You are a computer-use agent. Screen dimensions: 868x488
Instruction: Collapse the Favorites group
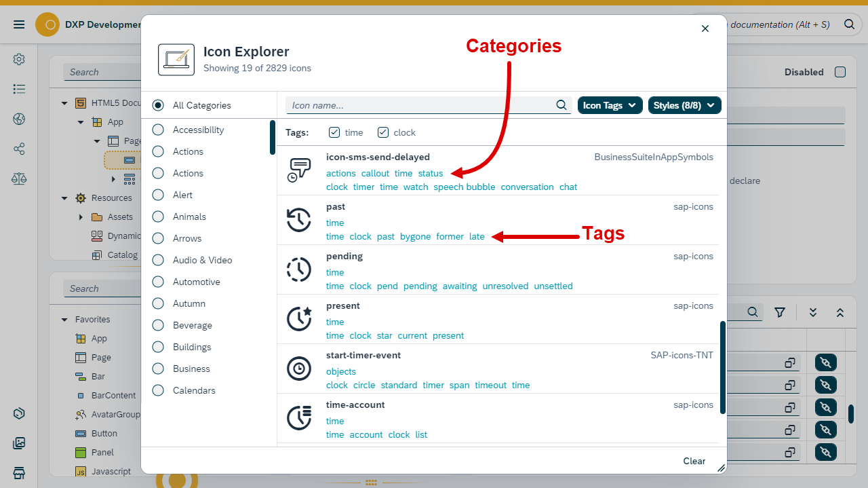click(64, 320)
